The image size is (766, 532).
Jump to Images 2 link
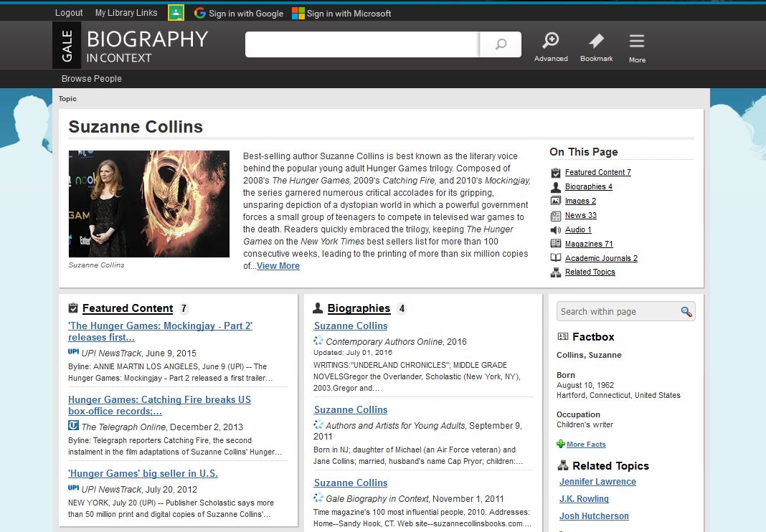(580, 201)
